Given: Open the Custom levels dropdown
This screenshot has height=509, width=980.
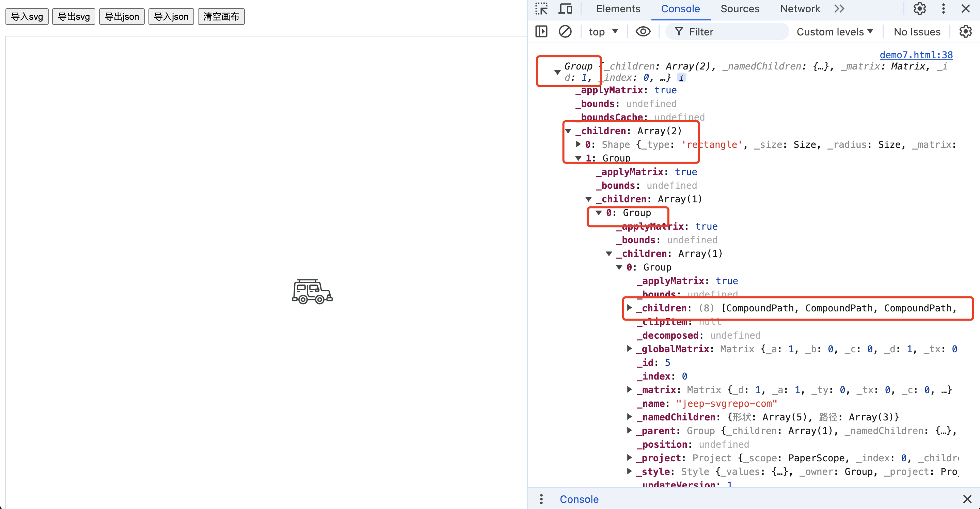Looking at the screenshot, I should coord(835,32).
